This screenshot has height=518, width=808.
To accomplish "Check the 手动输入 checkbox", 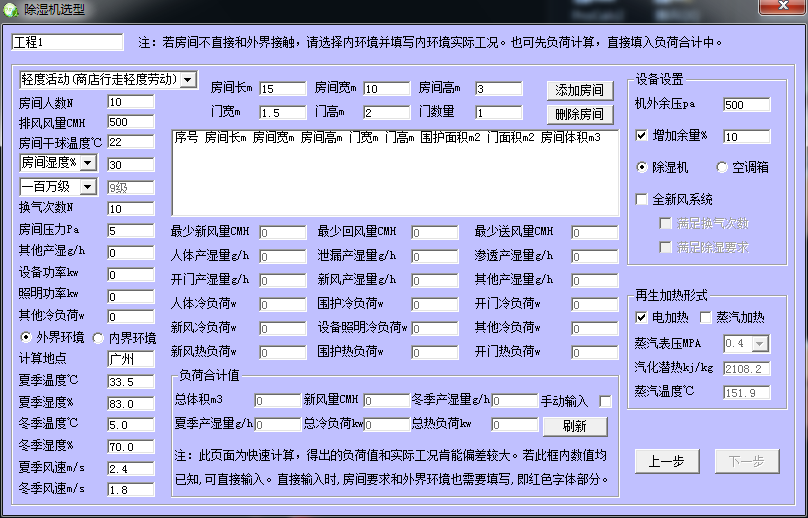I will tap(605, 401).
